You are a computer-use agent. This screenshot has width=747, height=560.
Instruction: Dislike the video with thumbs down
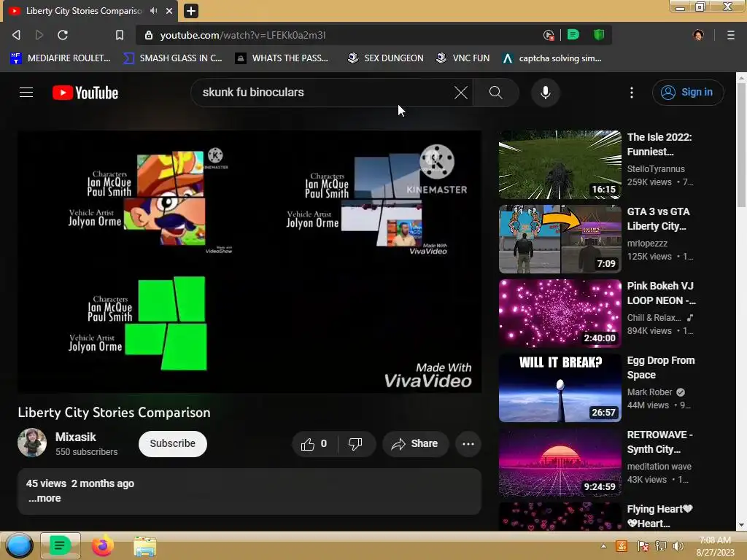tap(355, 444)
